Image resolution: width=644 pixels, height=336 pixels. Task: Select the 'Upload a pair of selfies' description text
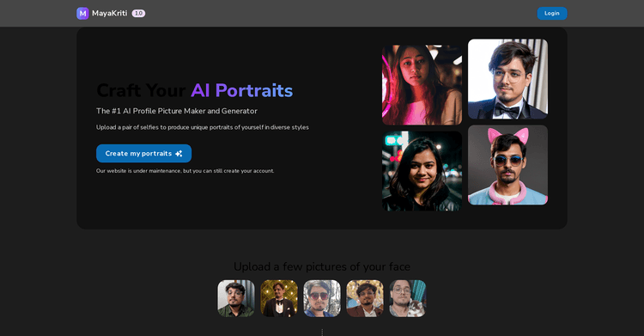pyautogui.click(x=203, y=127)
